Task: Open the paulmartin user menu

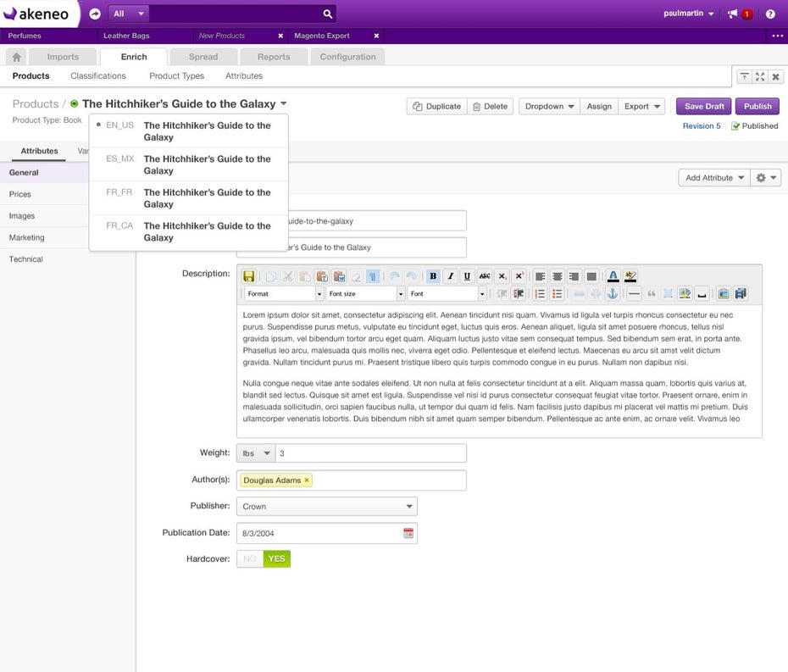Action: [x=689, y=14]
